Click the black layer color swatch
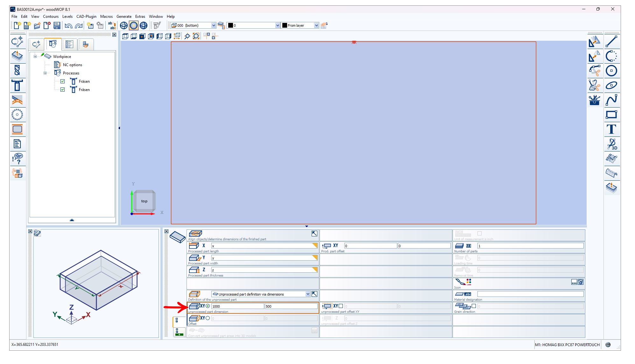635x364 pixels. (x=231, y=25)
